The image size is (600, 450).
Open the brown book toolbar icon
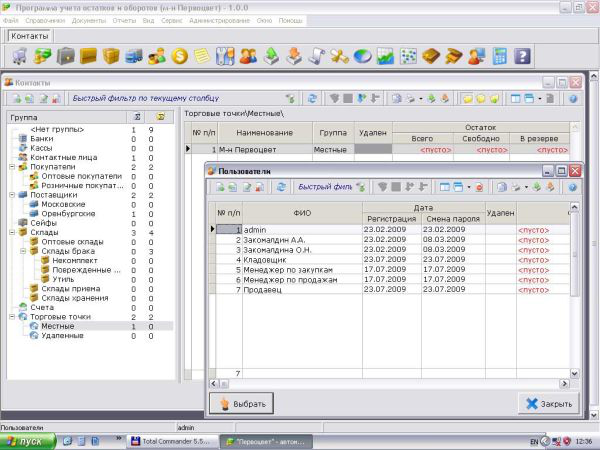click(431, 57)
